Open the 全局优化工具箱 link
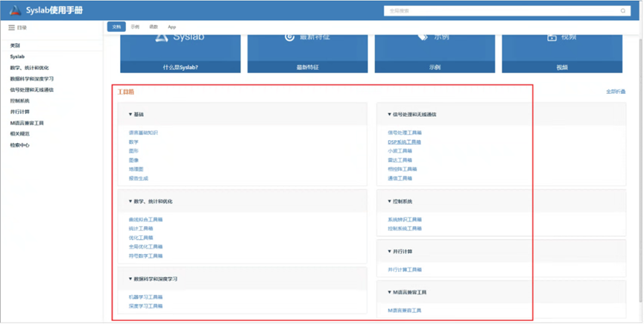The width and height of the screenshot is (644, 324). click(x=146, y=247)
